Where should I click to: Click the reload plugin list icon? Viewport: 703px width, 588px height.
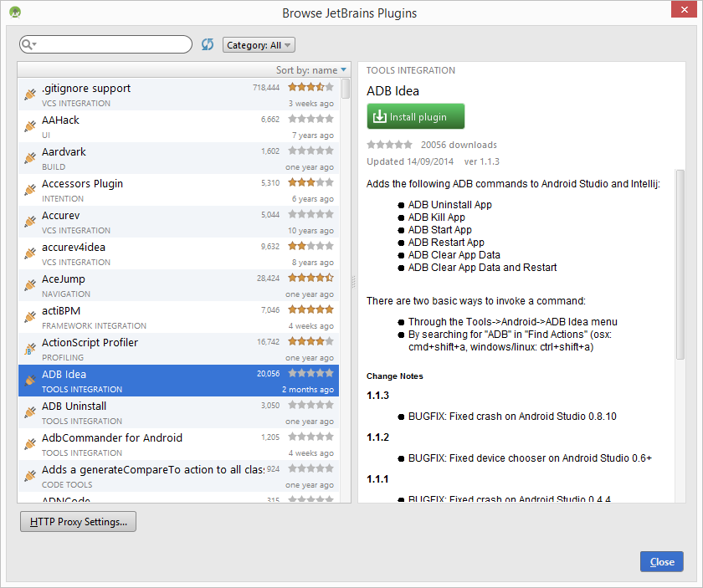(208, 44)
